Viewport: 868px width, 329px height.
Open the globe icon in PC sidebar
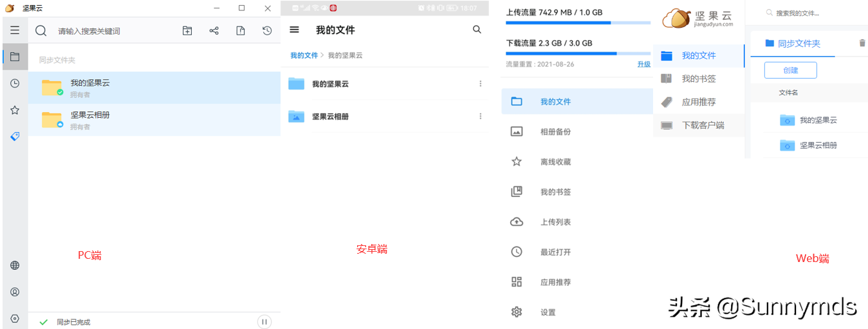[x=15, y=265]
